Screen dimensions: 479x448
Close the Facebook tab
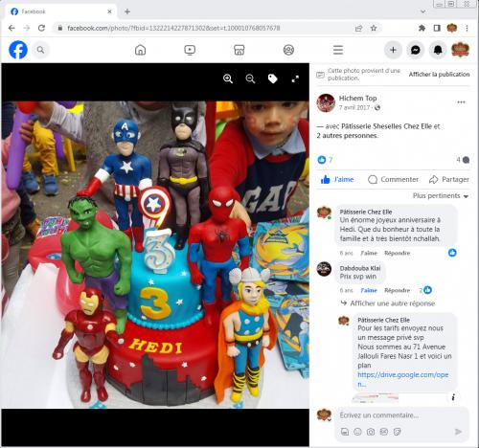coord(109,11)
